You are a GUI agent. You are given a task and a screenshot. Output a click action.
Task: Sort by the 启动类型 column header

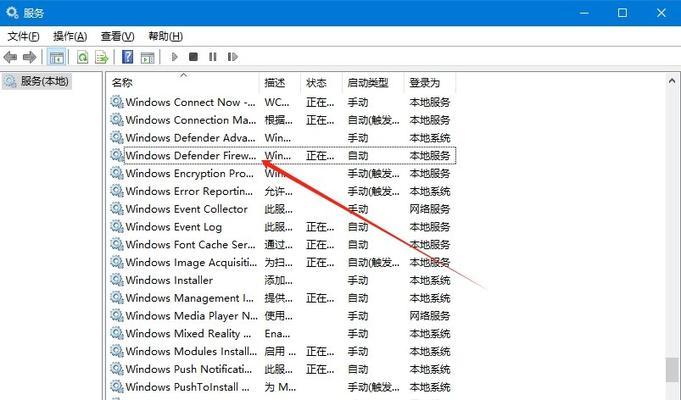373,83
